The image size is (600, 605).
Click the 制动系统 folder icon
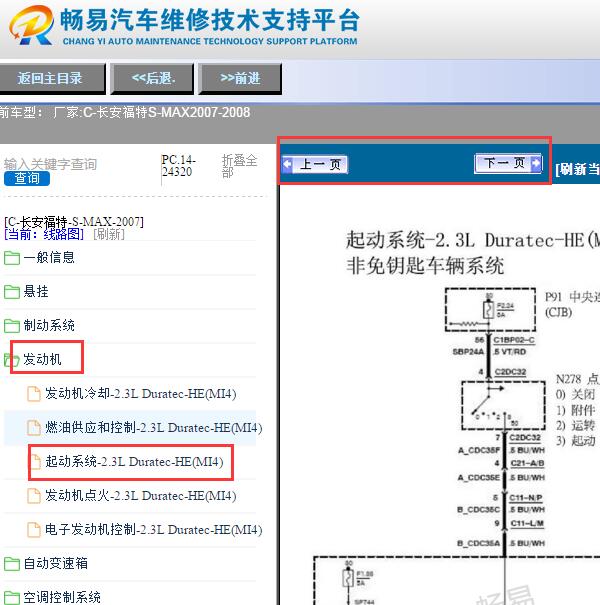coord(12,326)
